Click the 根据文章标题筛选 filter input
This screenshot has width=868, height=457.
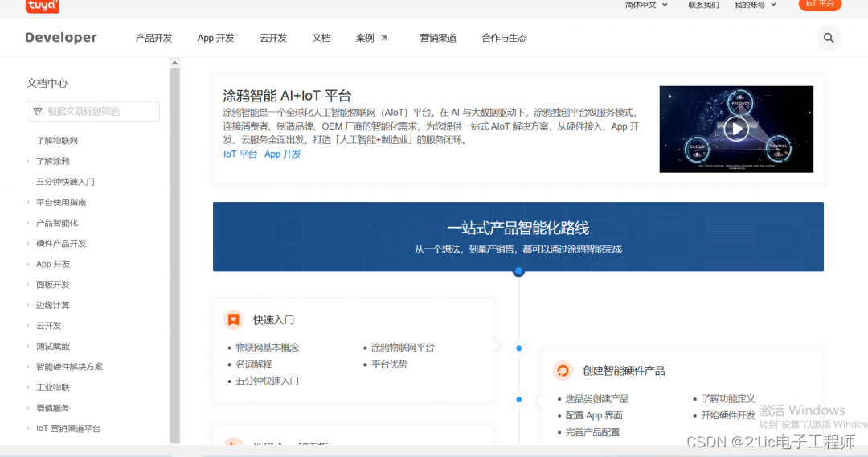click(93, 112)
